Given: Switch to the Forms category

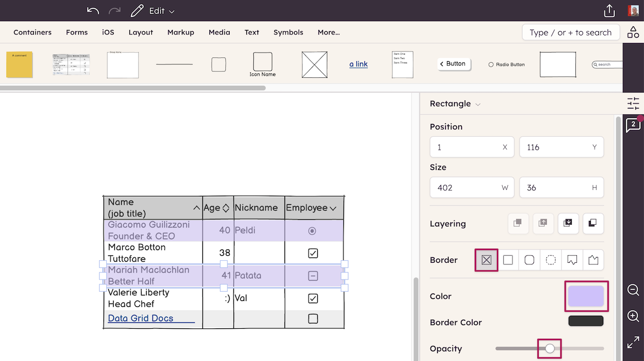Looking at the screenshot, I should [x=77, y=32].
